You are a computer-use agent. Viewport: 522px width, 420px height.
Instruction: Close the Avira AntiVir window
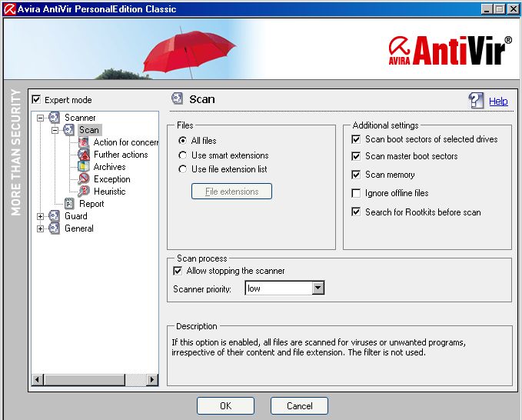coord(513,9)
